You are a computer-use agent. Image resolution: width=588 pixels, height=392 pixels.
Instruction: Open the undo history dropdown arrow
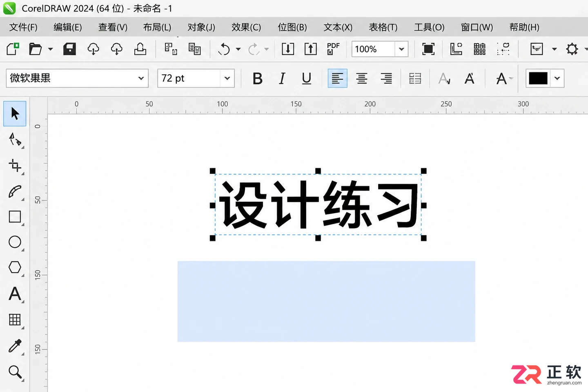(x=238, y=49)
